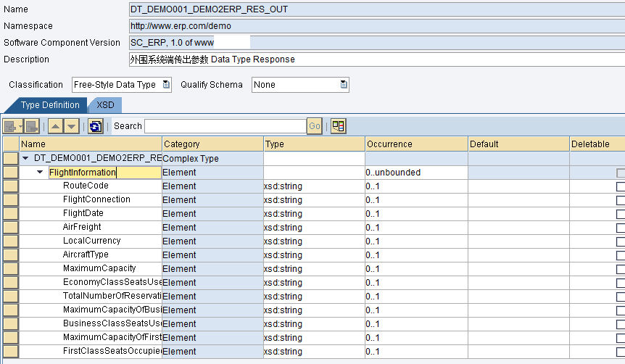Click xsd:string type of AirFreight row
The width and height of the screenshot is (625, 364).
click(314, 227)
